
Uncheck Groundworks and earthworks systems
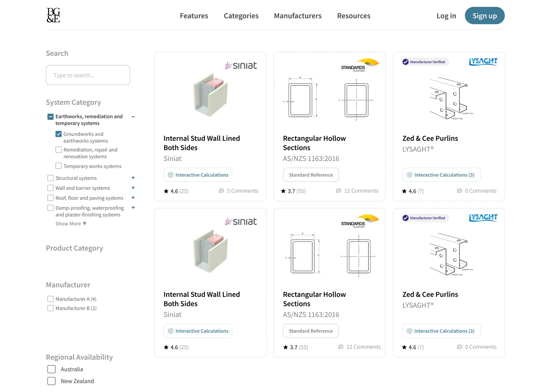(59, 134)
